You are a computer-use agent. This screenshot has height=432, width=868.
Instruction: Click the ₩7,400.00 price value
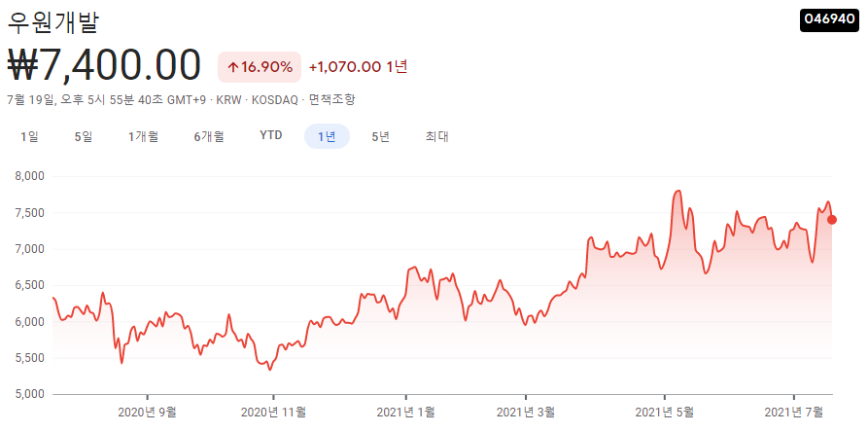tap(104, 66)
